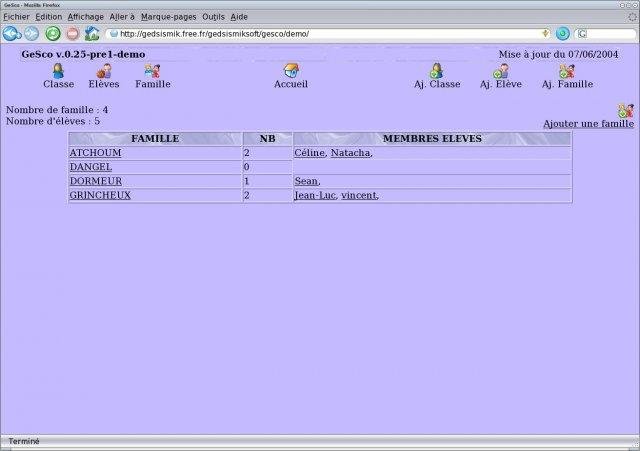This screenshot has height=451, width=640.
Task: Click the Famille icon in GeSco navigation
Action: (x=153, y=71)
